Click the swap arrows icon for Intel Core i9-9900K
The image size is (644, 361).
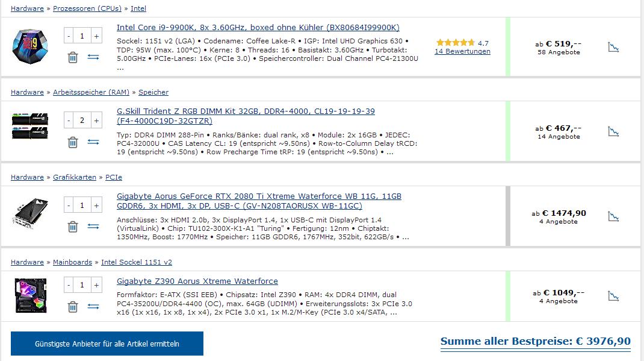click(93, 57)
